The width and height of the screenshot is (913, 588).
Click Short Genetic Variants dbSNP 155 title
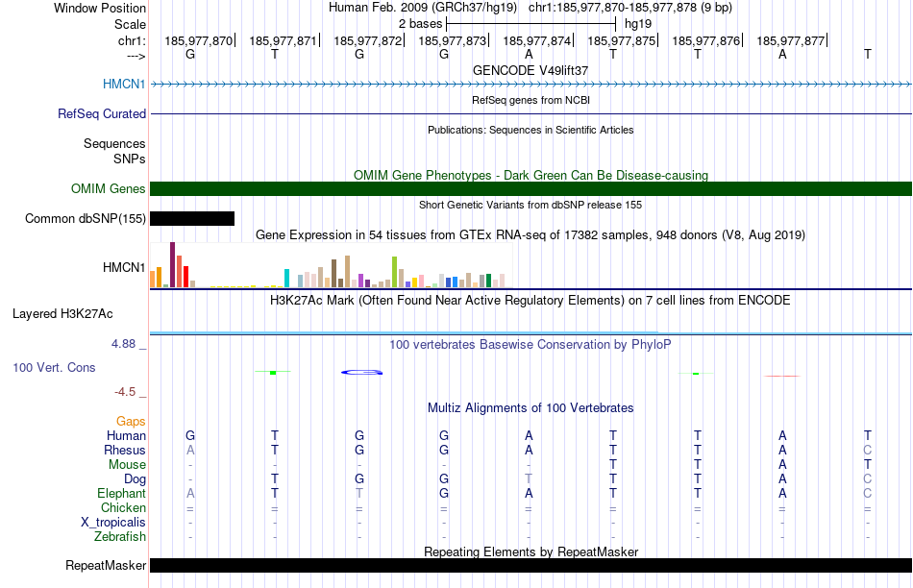531,205
